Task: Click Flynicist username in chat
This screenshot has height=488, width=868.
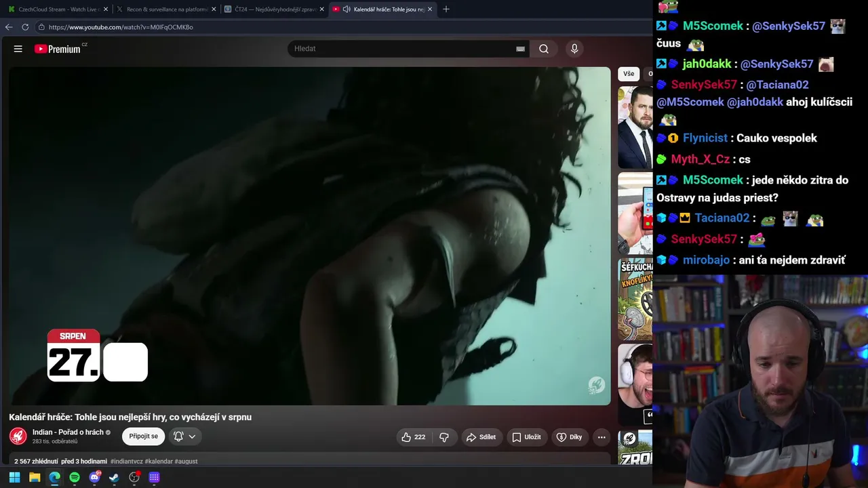Action: click(705, 138)
